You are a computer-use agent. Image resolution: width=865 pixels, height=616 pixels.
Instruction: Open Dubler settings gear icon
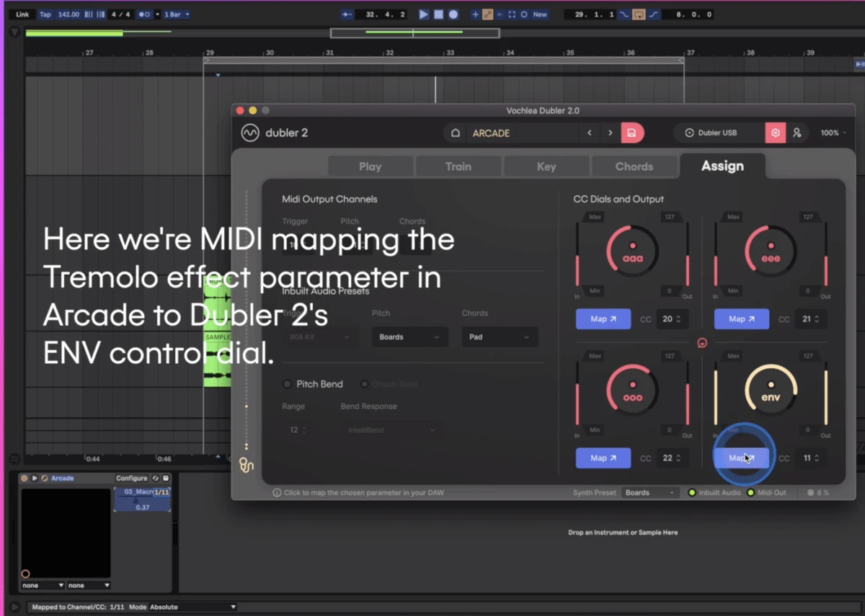click(x=776, y=133)
